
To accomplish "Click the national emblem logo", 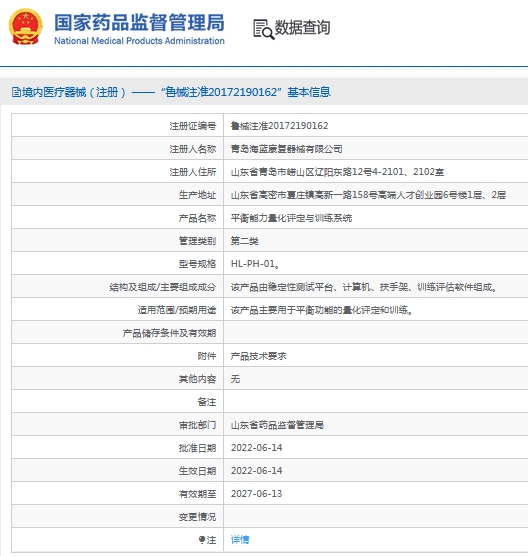I will [x=25, y=27].
